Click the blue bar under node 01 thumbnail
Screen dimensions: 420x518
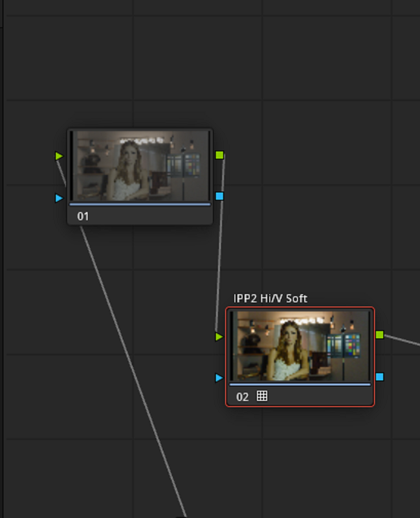point(140,205)
